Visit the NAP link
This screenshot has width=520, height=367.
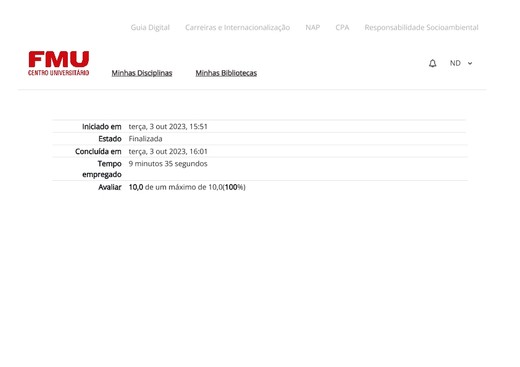(x=313, y=27)
